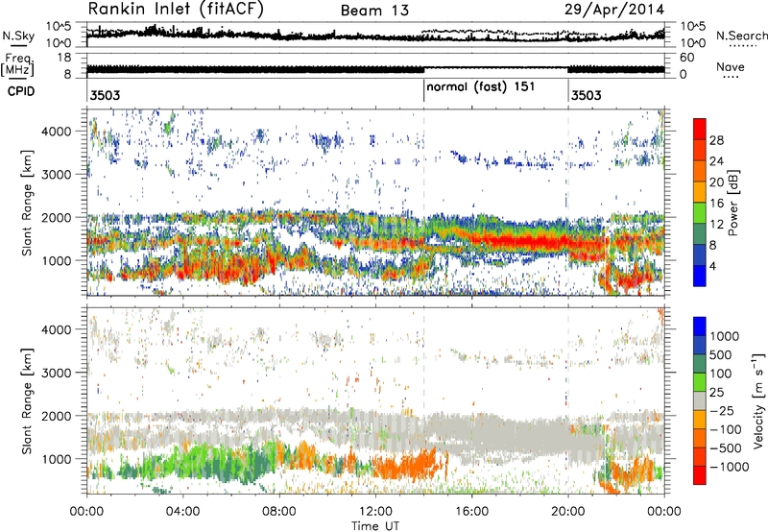
Task: Click the orange segment of the Power colorbar
Action: tap(700, 171)
